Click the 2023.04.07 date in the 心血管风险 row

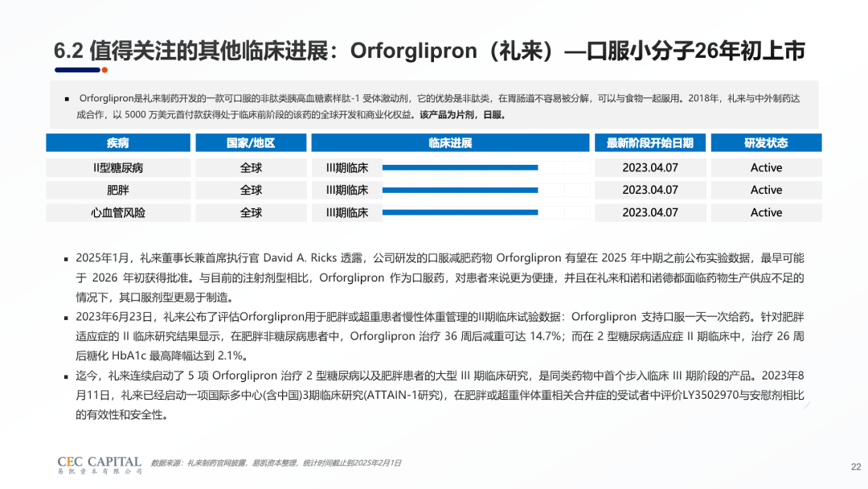pyautogui.click(x=649, y=213)
